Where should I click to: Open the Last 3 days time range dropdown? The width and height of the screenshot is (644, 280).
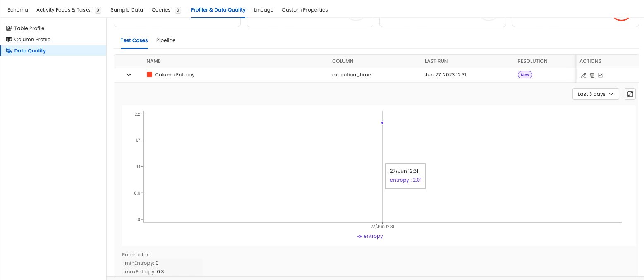tap(595, 94)
